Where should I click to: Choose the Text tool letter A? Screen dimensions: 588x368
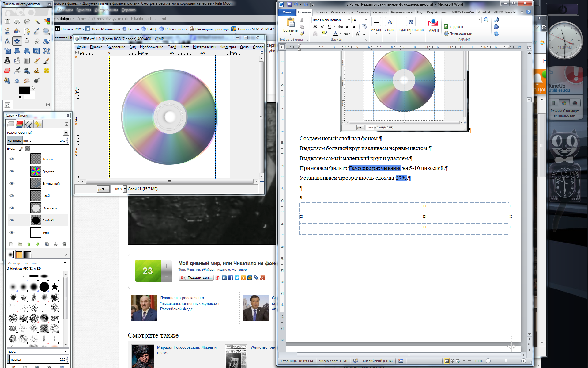[x=7, y=61]
